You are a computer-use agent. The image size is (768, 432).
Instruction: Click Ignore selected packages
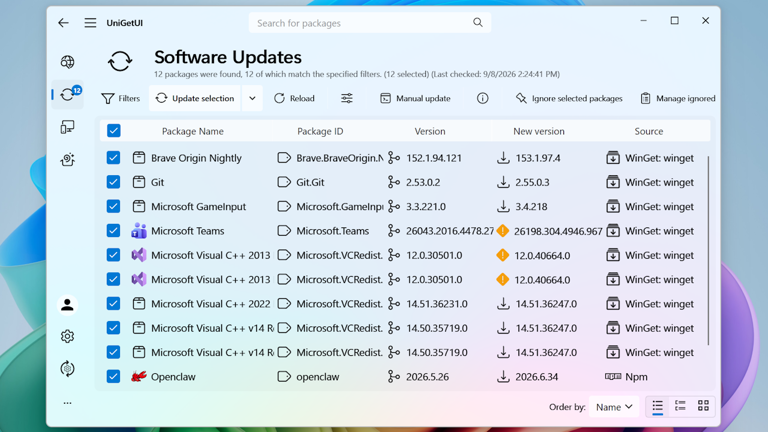[569, 98]
